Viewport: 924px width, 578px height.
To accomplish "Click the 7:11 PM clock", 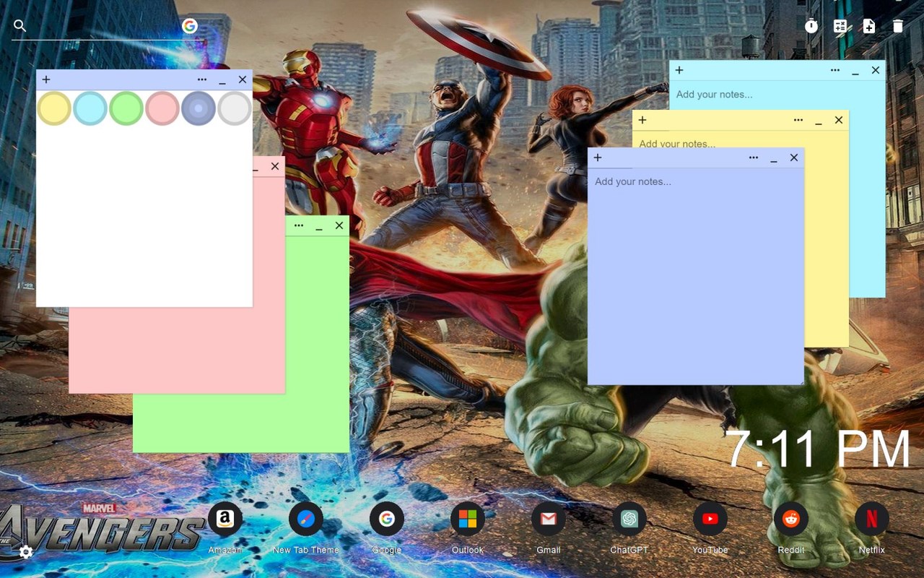I will [818, 449].
